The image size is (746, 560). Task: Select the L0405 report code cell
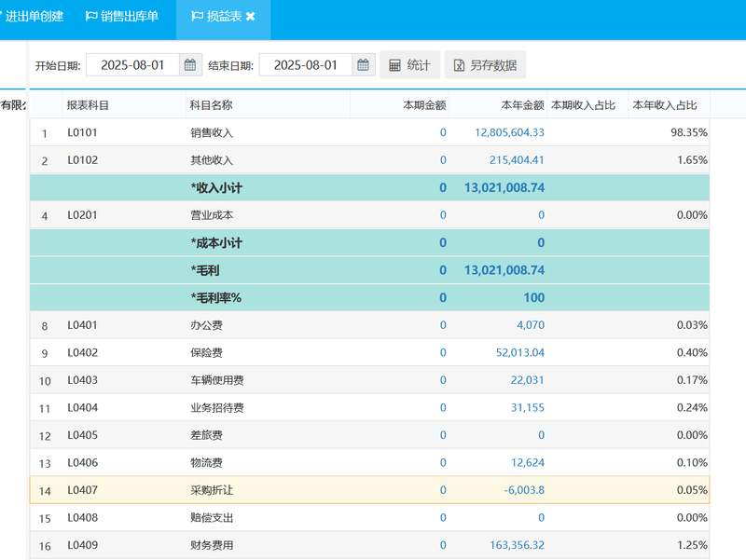coord(82,435)
